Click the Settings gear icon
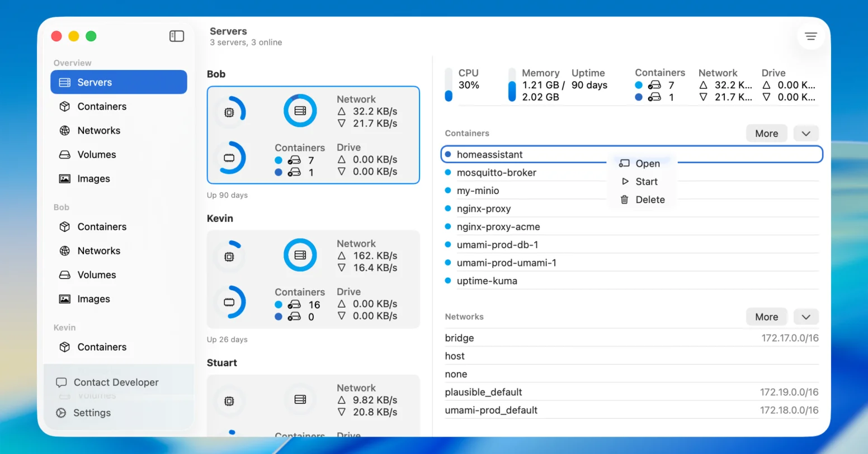The image size is (868, 454). pyautogui.click(x=61, y=413)
